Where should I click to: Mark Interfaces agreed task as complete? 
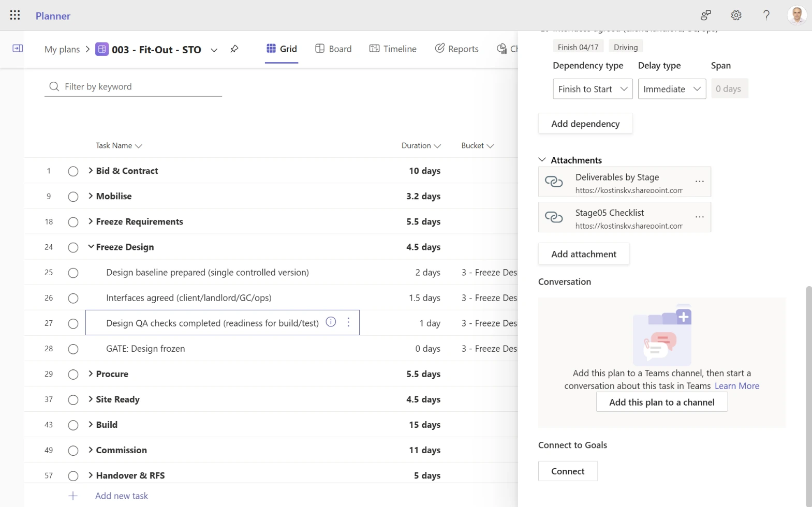(73, 298)
